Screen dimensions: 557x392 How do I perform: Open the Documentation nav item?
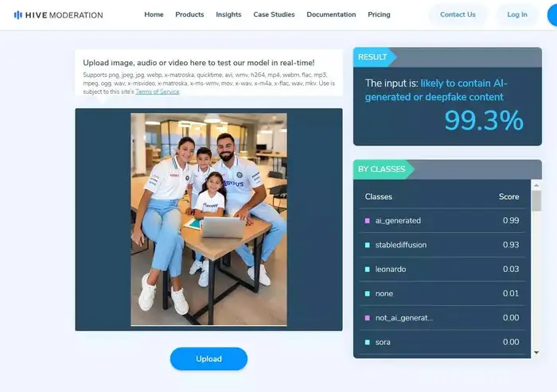click(331, 14)
